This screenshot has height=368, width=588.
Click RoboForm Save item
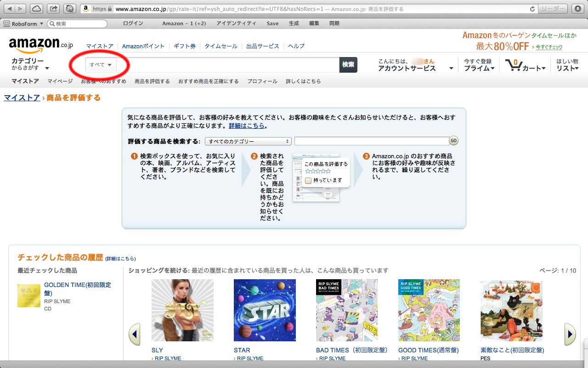[x=273, y=23]
